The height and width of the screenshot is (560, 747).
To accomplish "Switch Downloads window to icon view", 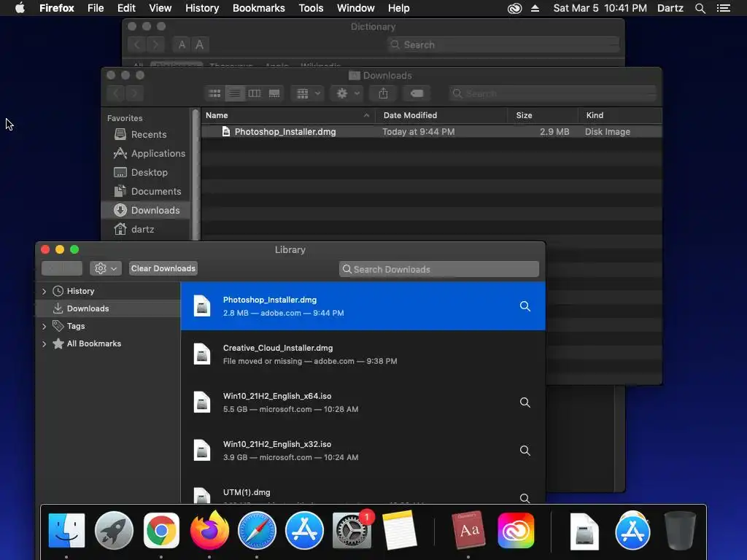I will pyautogui.click(x=215, y=93).
